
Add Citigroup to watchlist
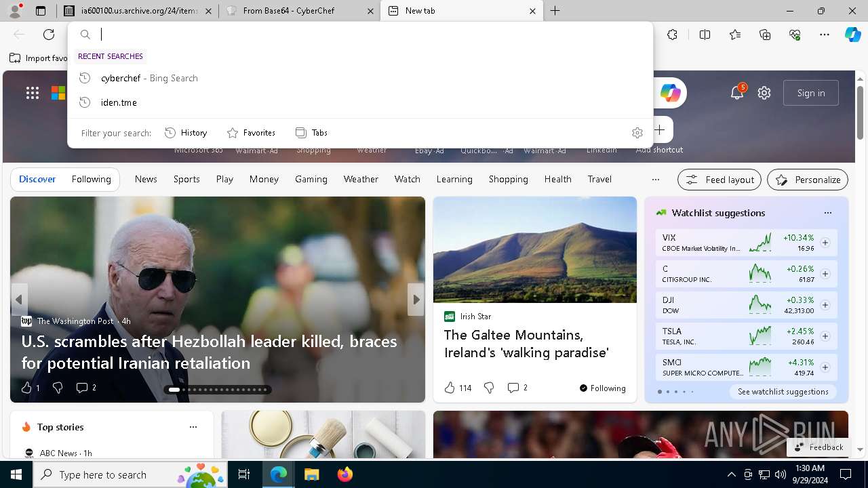pyautogui.click(x=825, y=274)
